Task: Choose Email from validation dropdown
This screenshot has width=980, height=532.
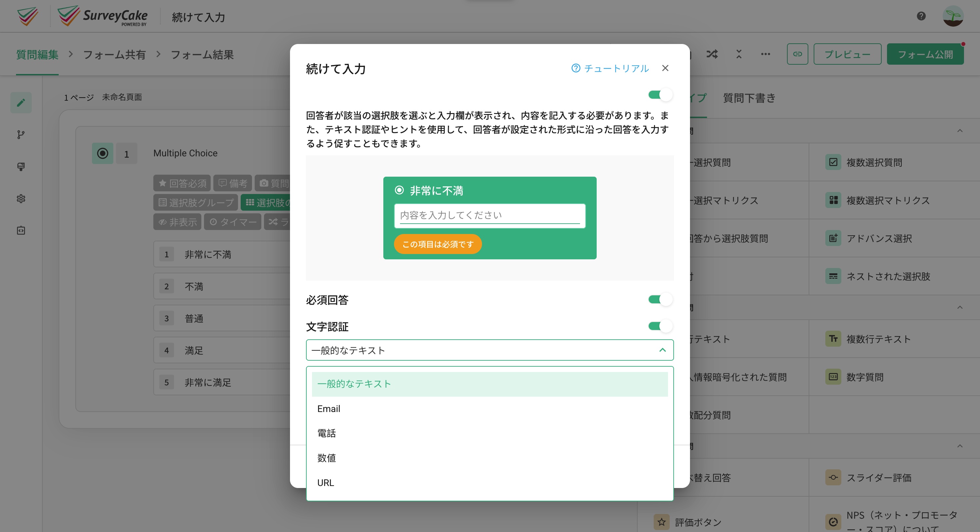Action: coord(490,409)
